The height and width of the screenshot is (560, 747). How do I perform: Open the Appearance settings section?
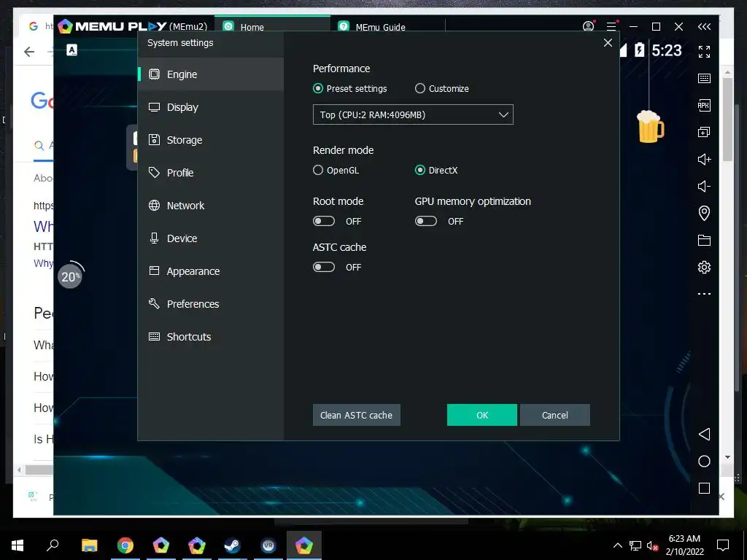(x=211, y=271)
